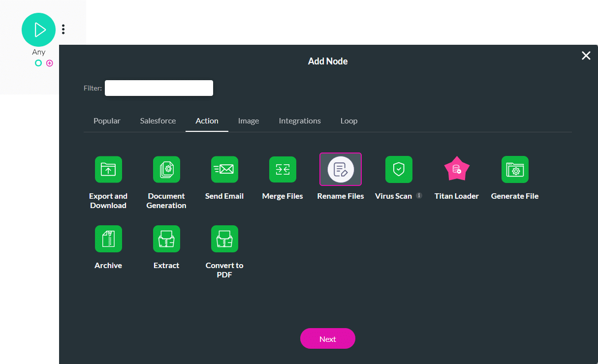Switch to the Popular tab
Viewport: 598px width, 364px height.
pos(107,121)
